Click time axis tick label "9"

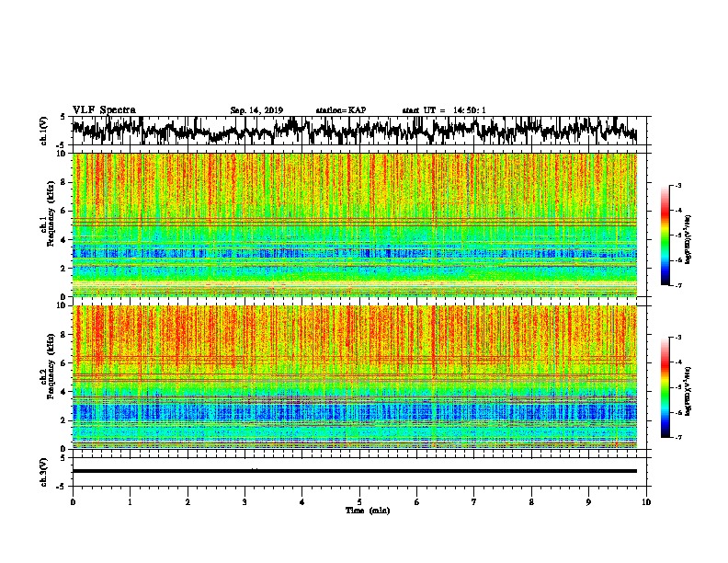click(588, 502)
